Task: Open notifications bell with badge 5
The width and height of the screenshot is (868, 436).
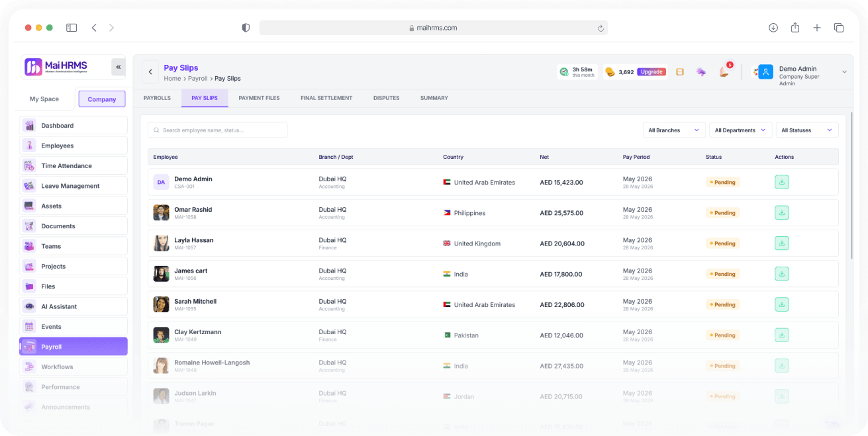Action: (724, 71)
